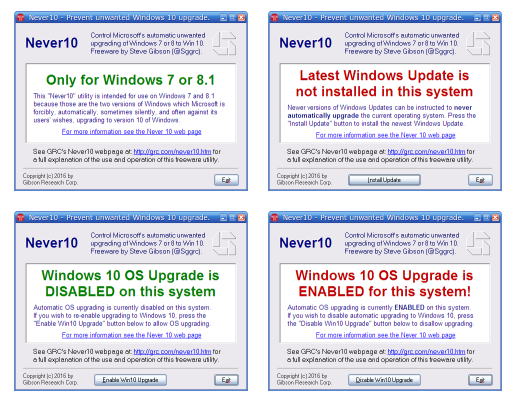515x402 pixels.
Task: Minimize the 'Only for Windows 7 or 8.1' window
Action: pyautogui.click(x=223, y=18)
